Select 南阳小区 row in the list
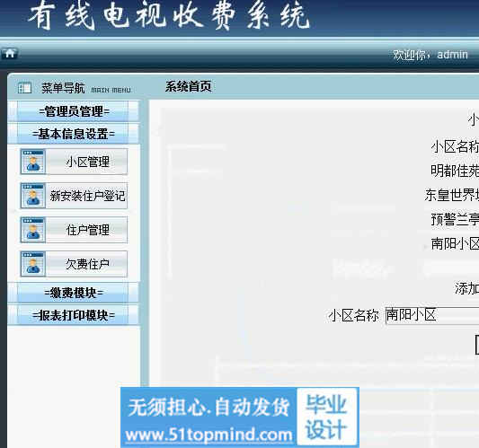Screen dimensions: 479x448 (455, 243)
